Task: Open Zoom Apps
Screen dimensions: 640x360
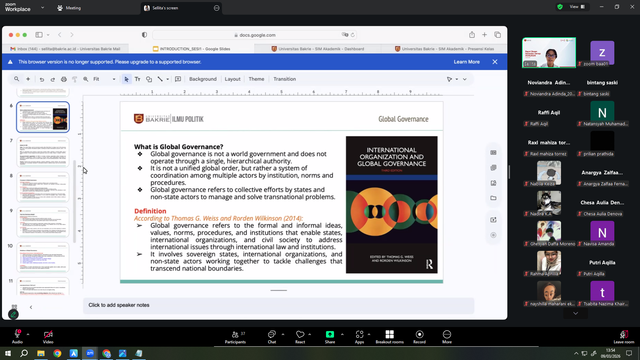Action: 359,337
